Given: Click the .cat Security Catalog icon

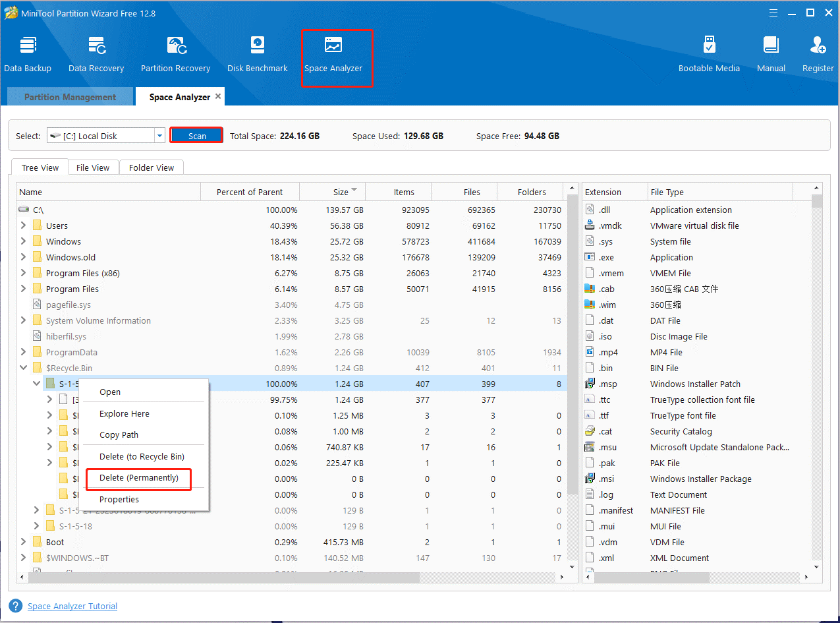Looking at the screenshot, I should [590, 431].
